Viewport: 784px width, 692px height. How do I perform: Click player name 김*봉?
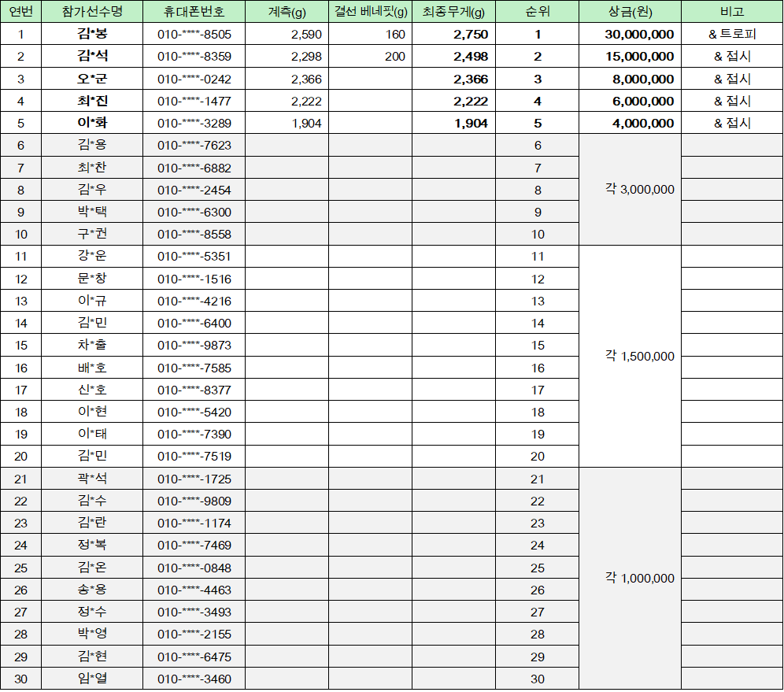coord(92,34)
